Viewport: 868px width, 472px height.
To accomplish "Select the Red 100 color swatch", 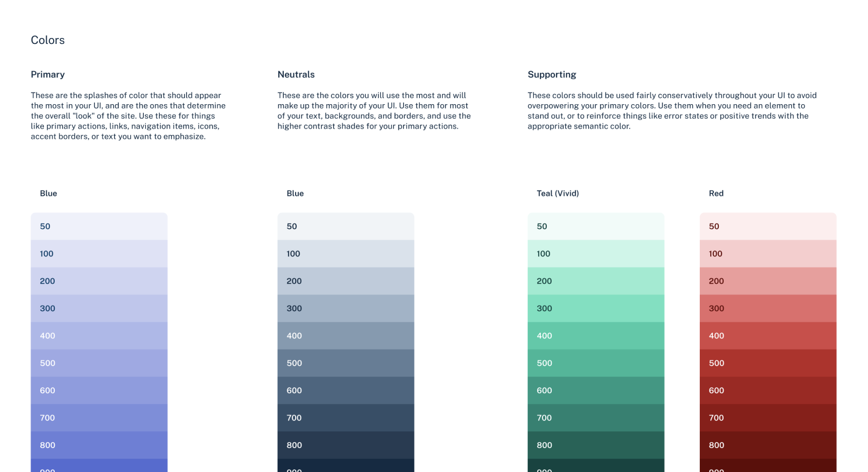I will click(768, 253).
